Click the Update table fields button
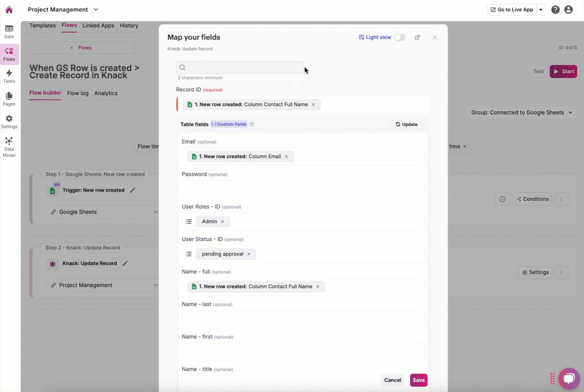 [406, 124]
